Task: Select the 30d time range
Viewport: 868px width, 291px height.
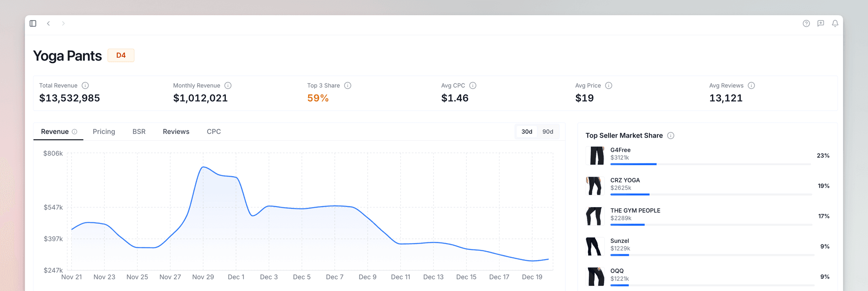Action: click(527, 132)
